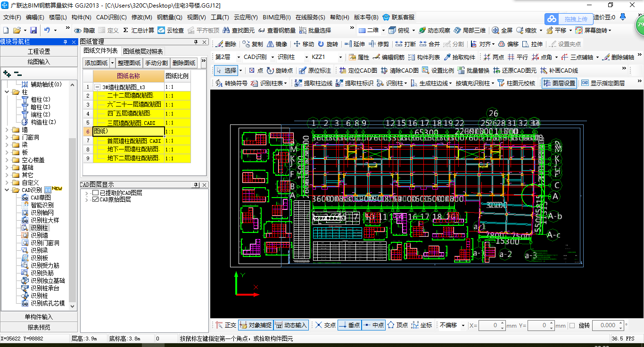Screen dimensions: 644x347
Task: Click the 手动分割 button
Action: [156, 63]
